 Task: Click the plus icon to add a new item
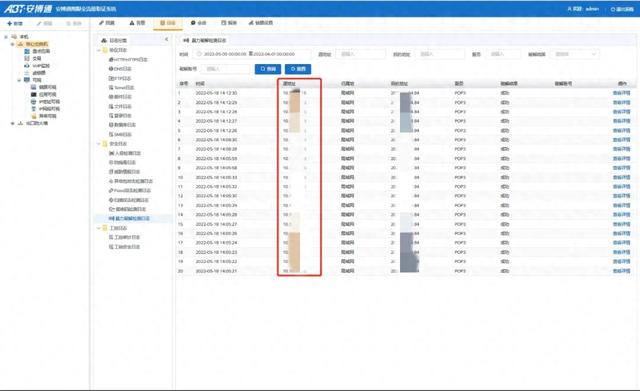pyautogui.click(x=9, y=24)
